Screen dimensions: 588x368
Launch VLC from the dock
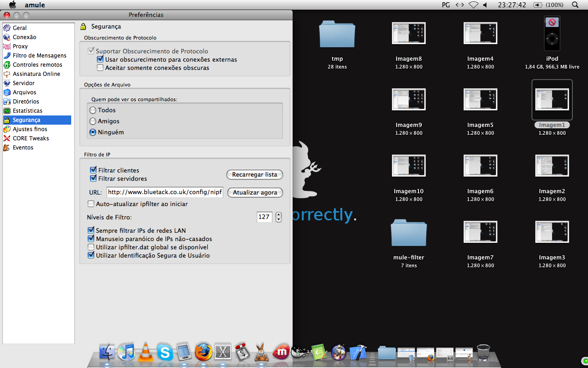[x=146, y=352]
